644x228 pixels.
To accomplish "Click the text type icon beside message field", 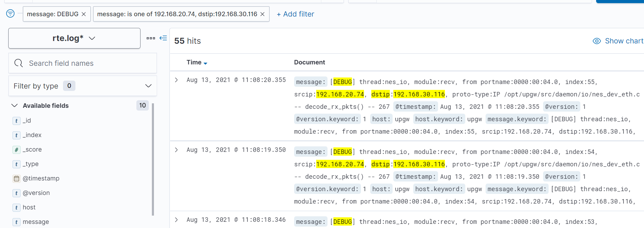I will (16, 222).
